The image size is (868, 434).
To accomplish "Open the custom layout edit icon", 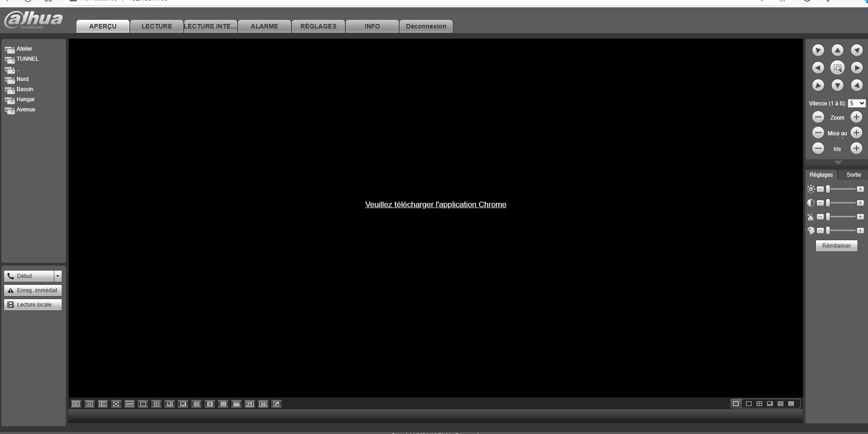I will (x=276, y=404).
